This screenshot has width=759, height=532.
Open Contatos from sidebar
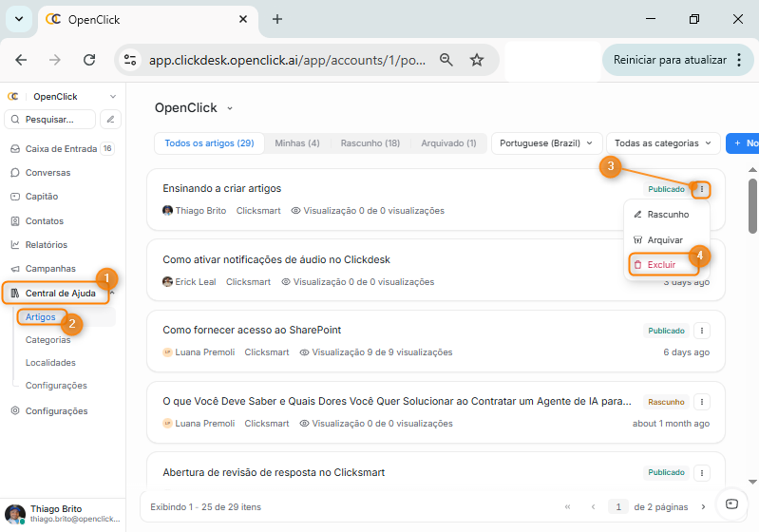tap(45, 220)
